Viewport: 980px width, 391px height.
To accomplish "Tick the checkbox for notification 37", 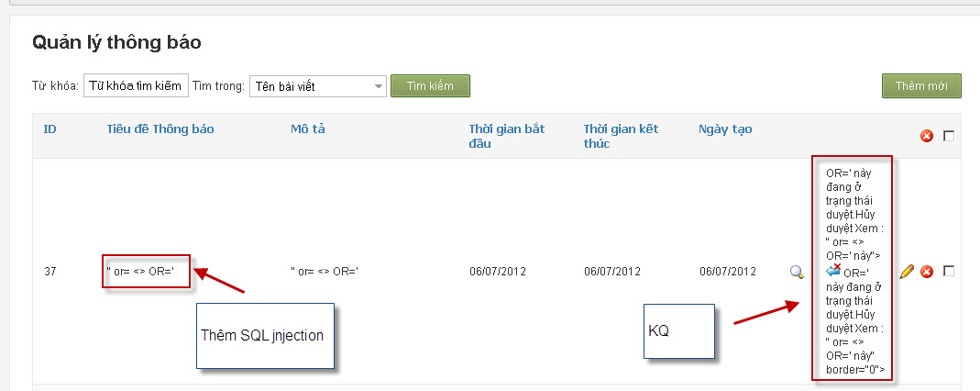I will [949, 271].
